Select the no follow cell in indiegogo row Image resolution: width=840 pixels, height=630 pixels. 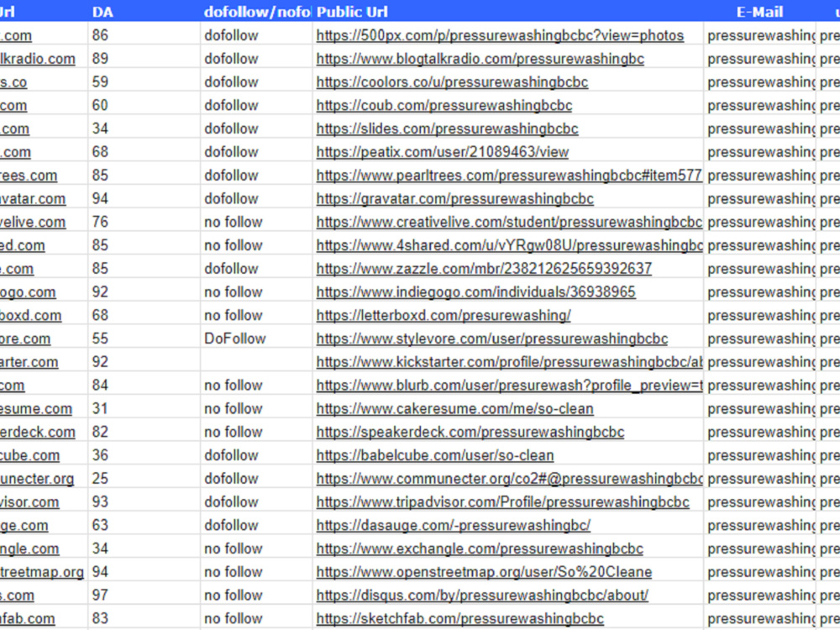tap(256, 292)
